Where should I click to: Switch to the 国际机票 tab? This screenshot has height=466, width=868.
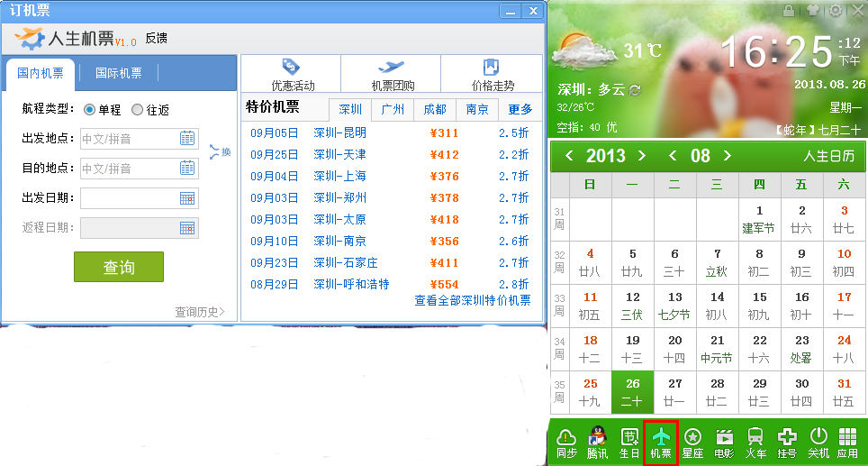tap(118, 73)
